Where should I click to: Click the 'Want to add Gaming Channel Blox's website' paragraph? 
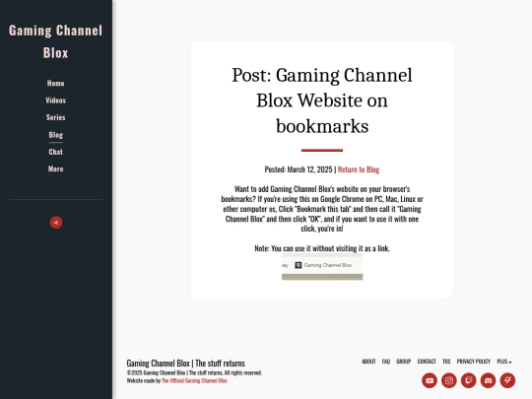(322, 209)
